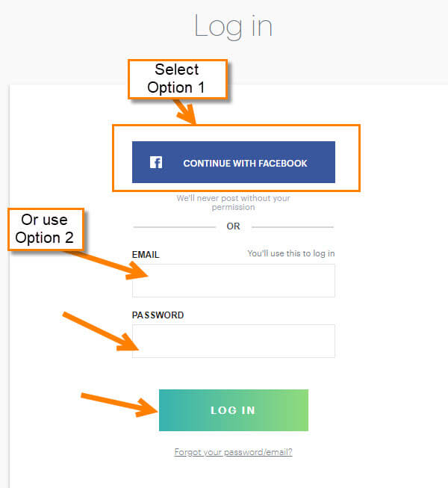Click the EMAIL field label
Viewport: 448px width, 488px height.
click(146, 255)
